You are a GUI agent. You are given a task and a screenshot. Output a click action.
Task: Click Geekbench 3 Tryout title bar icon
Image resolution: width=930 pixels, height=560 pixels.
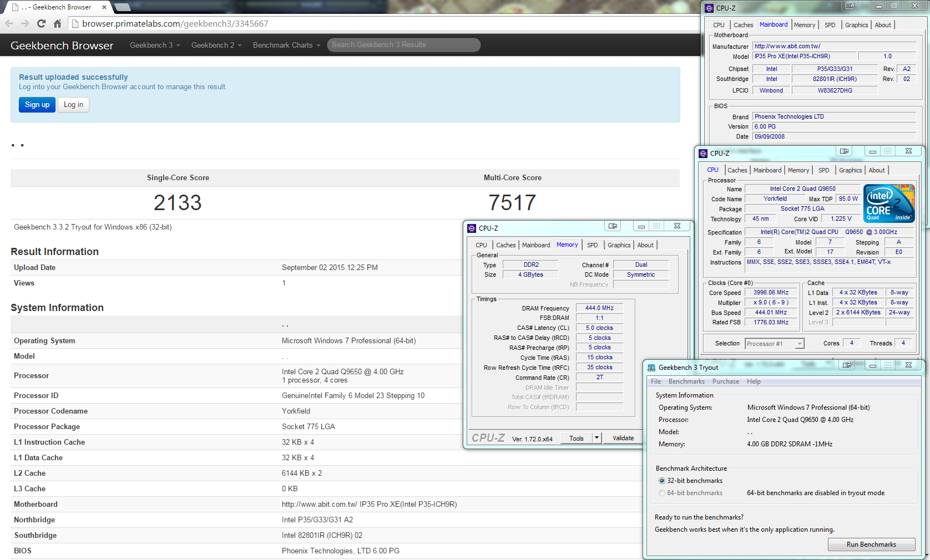click(x=651, y=368)
